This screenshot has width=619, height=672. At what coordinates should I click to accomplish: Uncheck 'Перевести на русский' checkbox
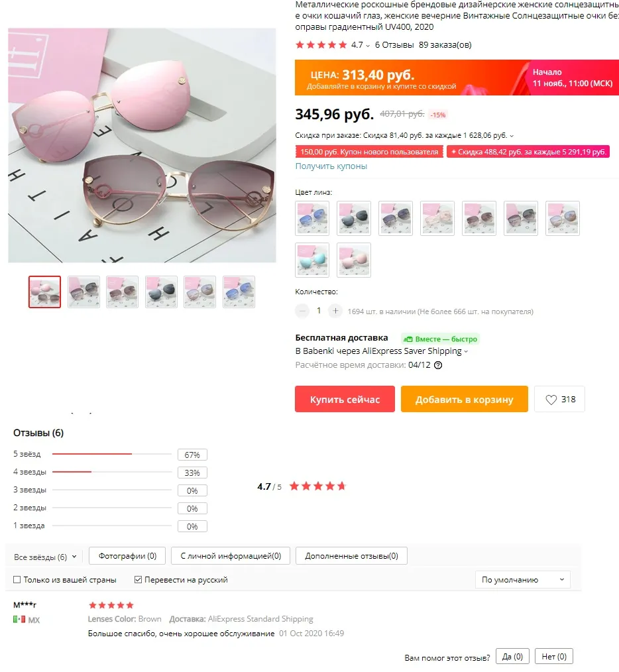click(x=138, y=580)
